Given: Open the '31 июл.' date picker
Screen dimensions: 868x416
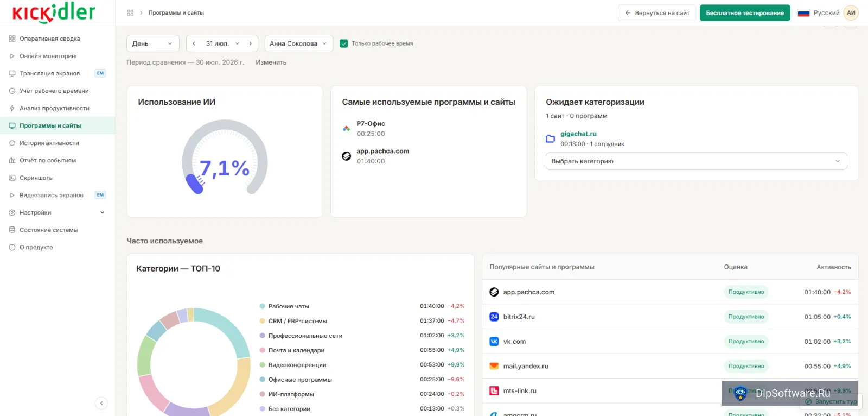Looking at the screenshot, I should 222,43.
